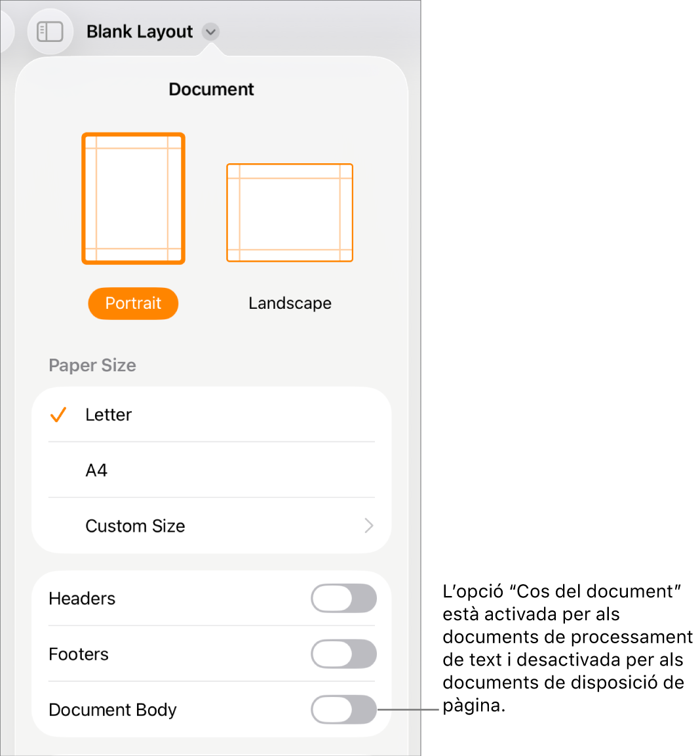
Task: Click the Headers row label
Action: click(82, 599)
